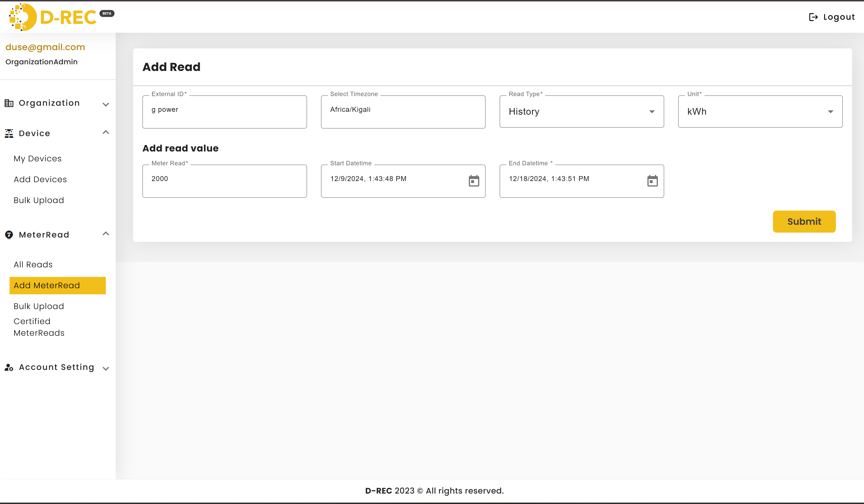Focus the External ID input field
This screenshot has height=504, width=864.
(225, 112)
